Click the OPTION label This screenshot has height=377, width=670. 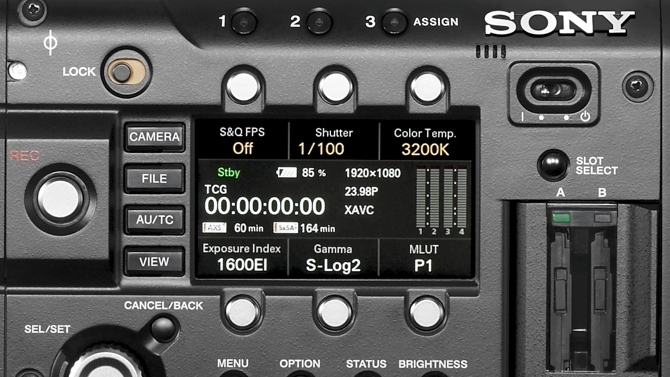[300, 364]
